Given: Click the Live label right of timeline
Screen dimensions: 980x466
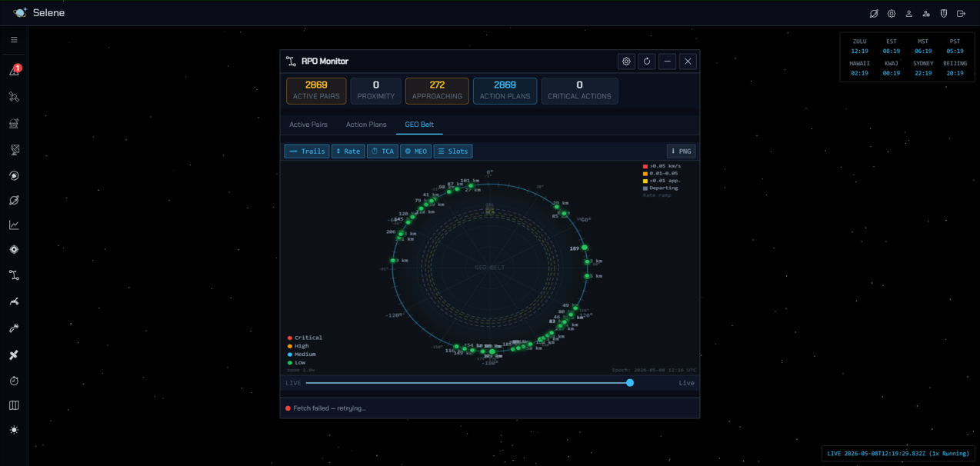Looking at the screenshot, I should point(686,383).
